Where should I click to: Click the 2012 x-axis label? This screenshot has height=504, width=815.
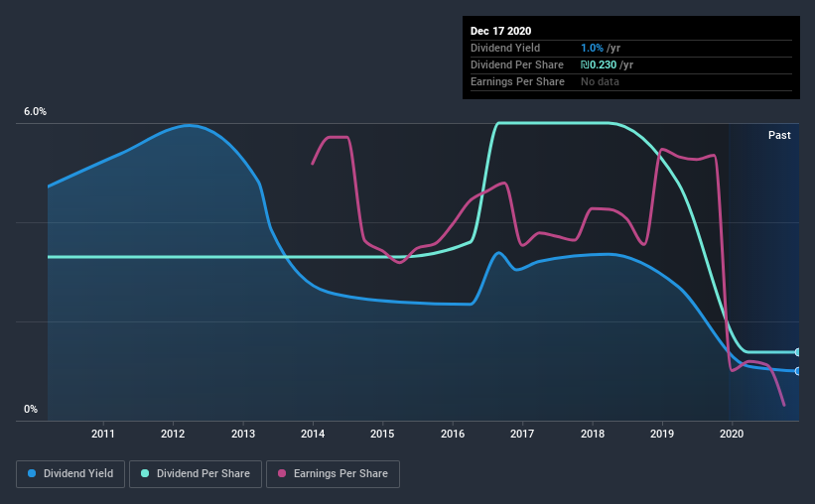click(173, 434)
